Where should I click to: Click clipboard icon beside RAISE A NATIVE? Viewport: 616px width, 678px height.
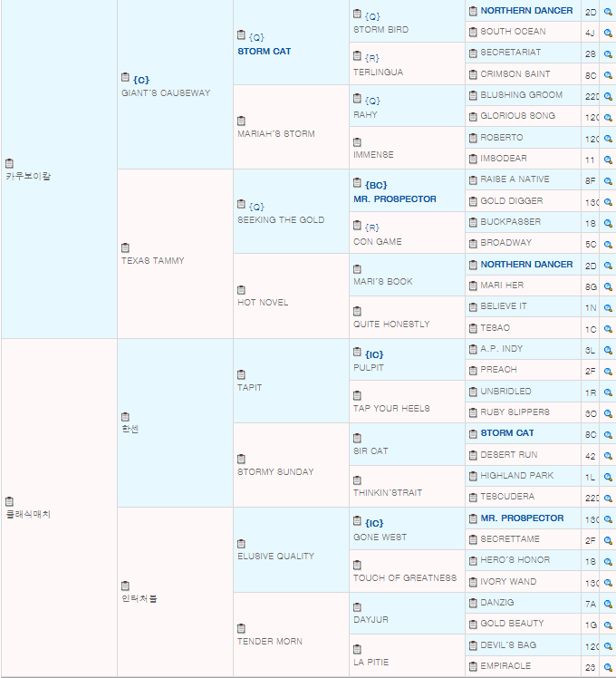[x=473, y=179]
